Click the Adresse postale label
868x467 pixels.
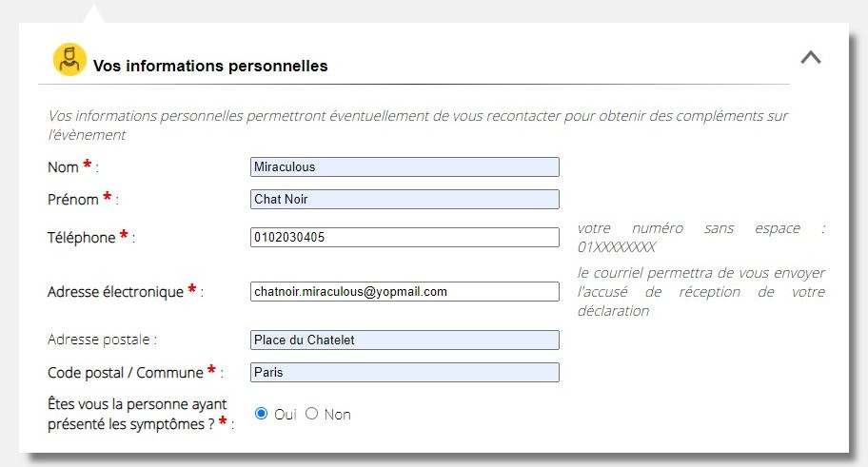102,340
